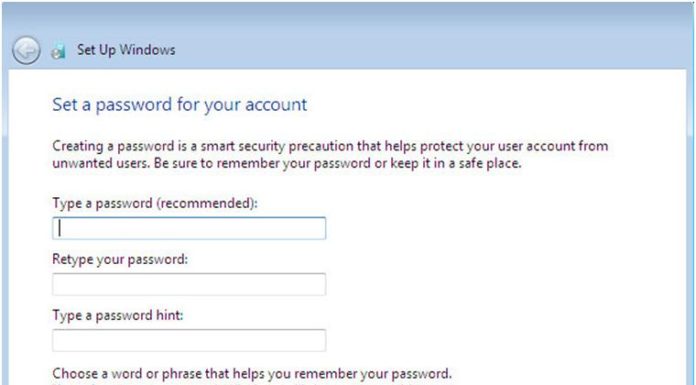Activate the password hint text box
696x385 pixels.
[189, 340]
